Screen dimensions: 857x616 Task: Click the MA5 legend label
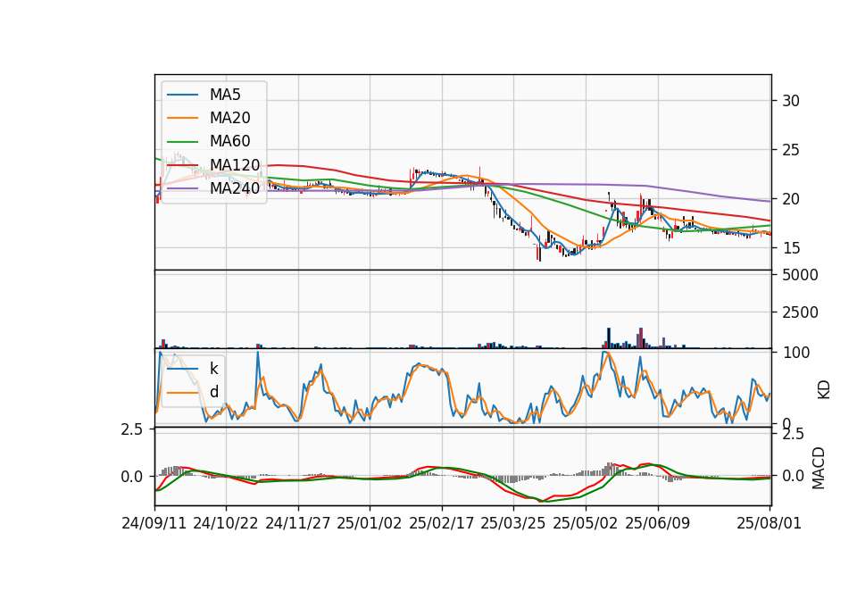225,95
